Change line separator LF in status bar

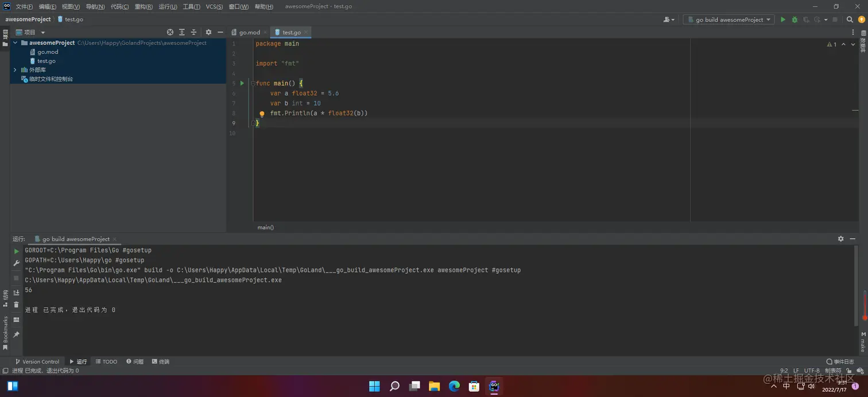[796, 371]
